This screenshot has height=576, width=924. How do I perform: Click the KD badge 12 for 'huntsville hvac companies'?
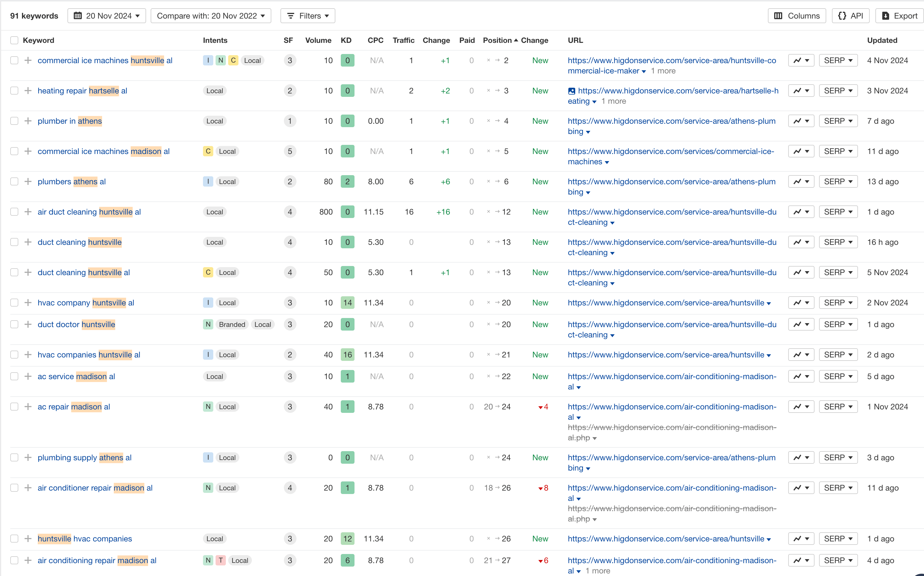point(347,539)
